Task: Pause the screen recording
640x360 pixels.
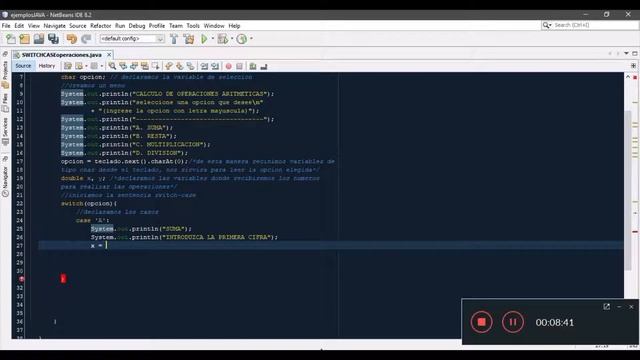Action: click(x=513, y=322)
